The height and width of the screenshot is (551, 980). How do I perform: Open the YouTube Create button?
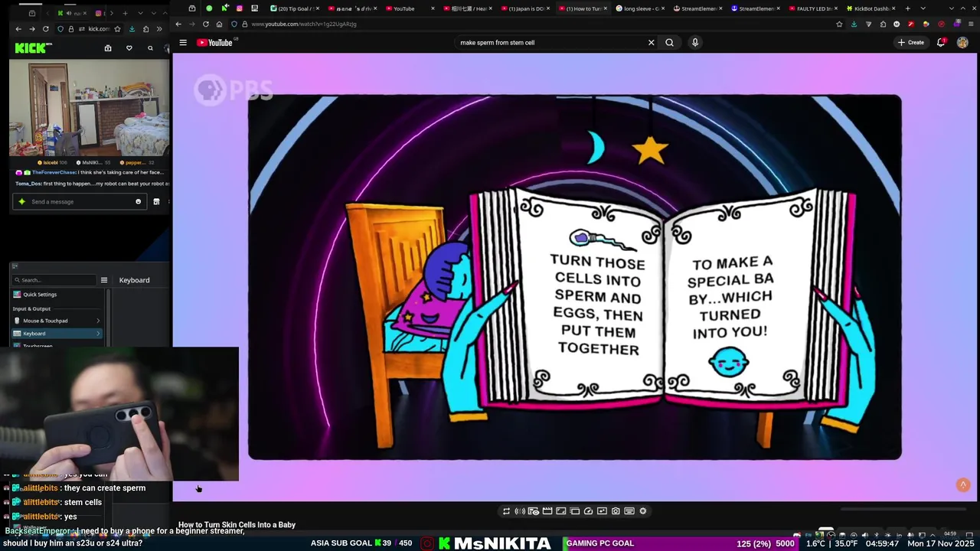(911, 43)
